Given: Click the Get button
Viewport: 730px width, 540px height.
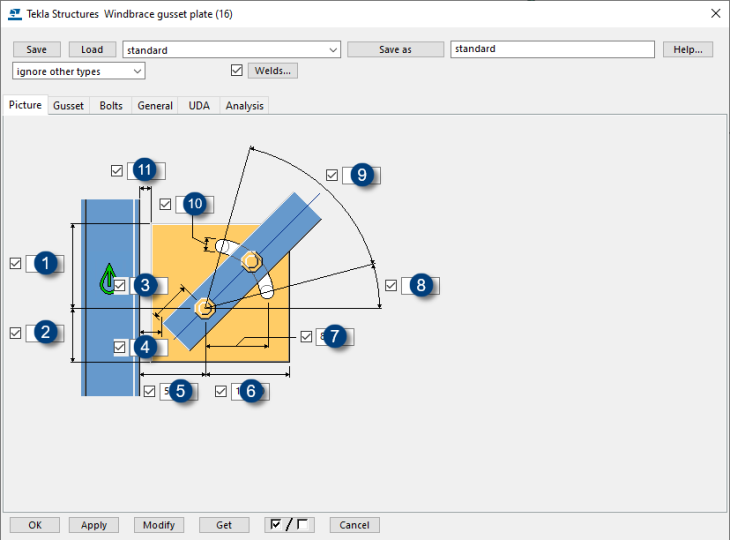Looking at the screenshot, I should pos(224,525).
